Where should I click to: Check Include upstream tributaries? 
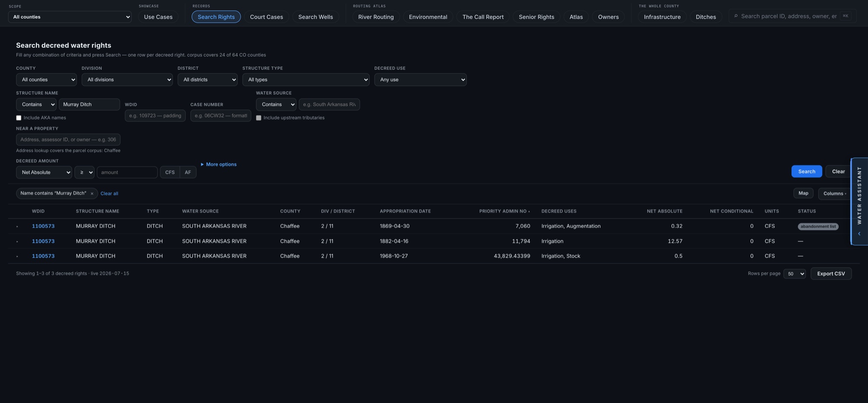pos(259,118)
